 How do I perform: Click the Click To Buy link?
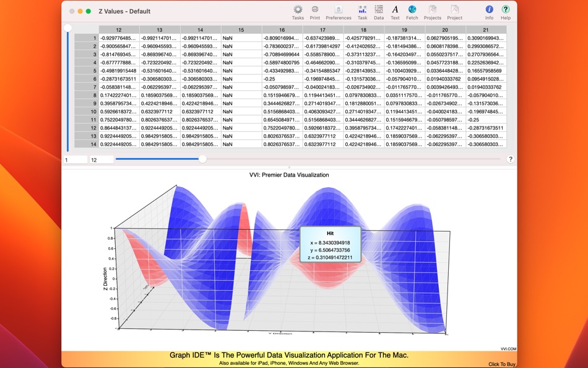point(502,364)
